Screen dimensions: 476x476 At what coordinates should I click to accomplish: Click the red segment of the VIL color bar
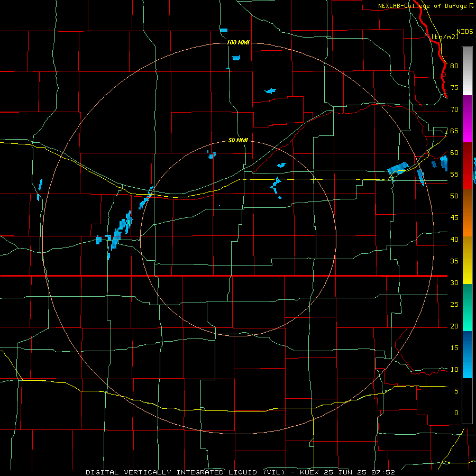click(x=467, y=166)
